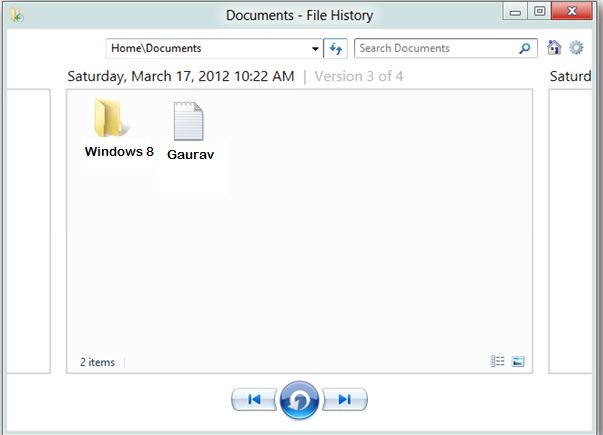This screenshot has width=603, height=435.
Task: Click the 2 items status text
Action: (x=97, y=362)
